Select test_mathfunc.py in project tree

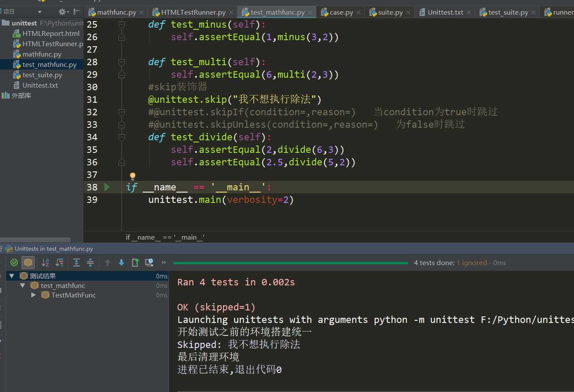pos(49,64)
